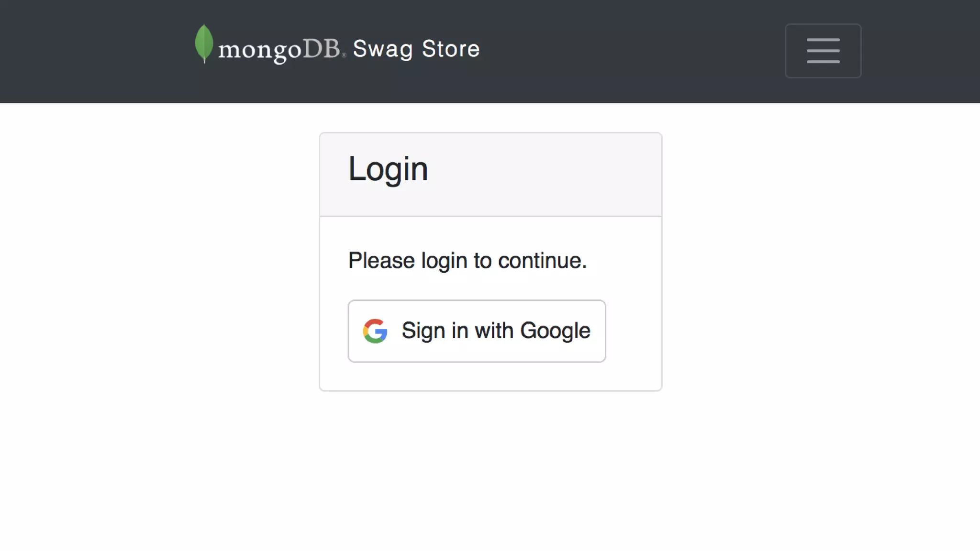Click the "Store" word in the header brand

(x=451, y=49)
